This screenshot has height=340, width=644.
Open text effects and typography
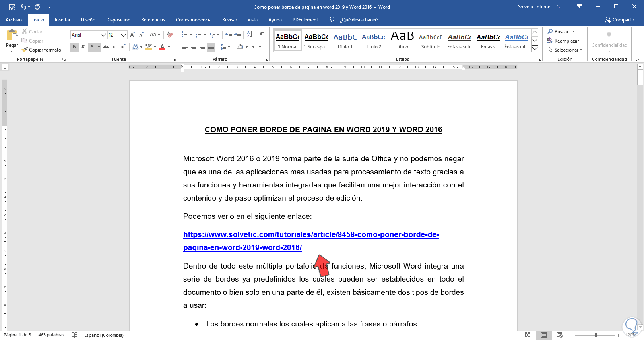[136, 47]
